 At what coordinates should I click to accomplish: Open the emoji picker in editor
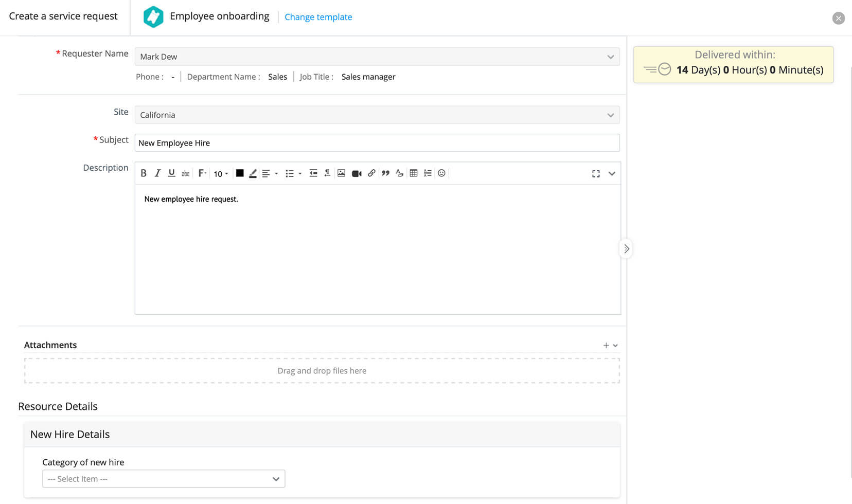click(441, 173)
